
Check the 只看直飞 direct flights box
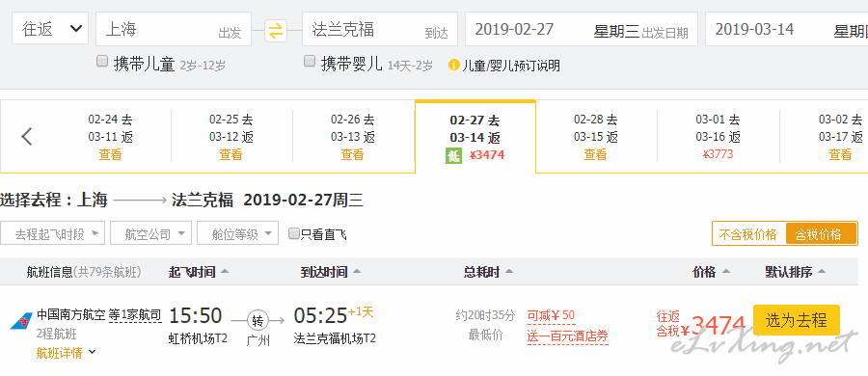(x=294, y=233)
